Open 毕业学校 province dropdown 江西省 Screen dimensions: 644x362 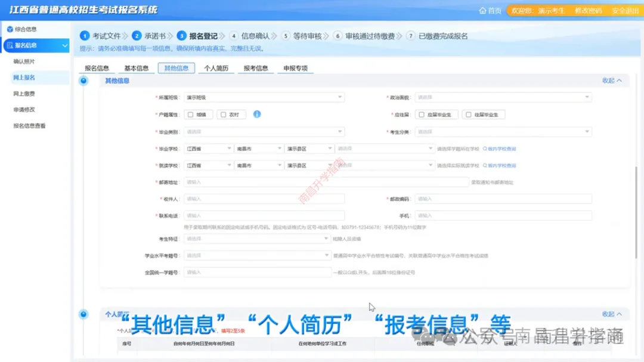[209, 148]
